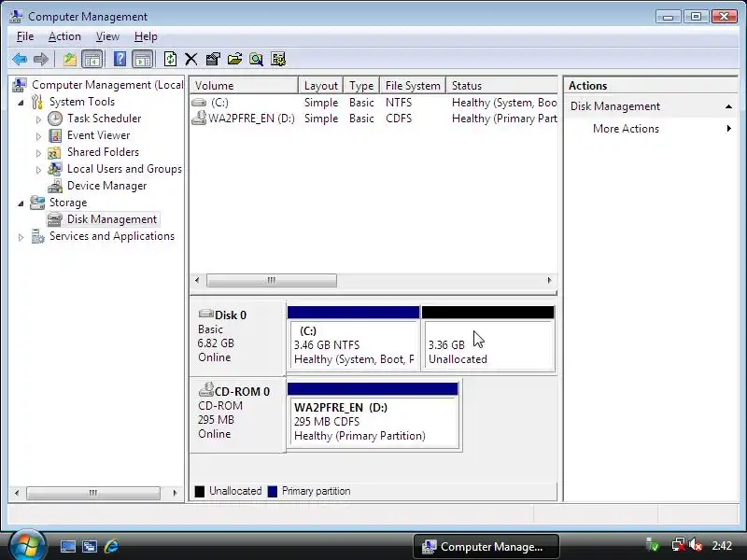Click the Delete X toolbar icon
Image resolution: width=747 pixels, height=560 pixels.
tap(191, 59)
